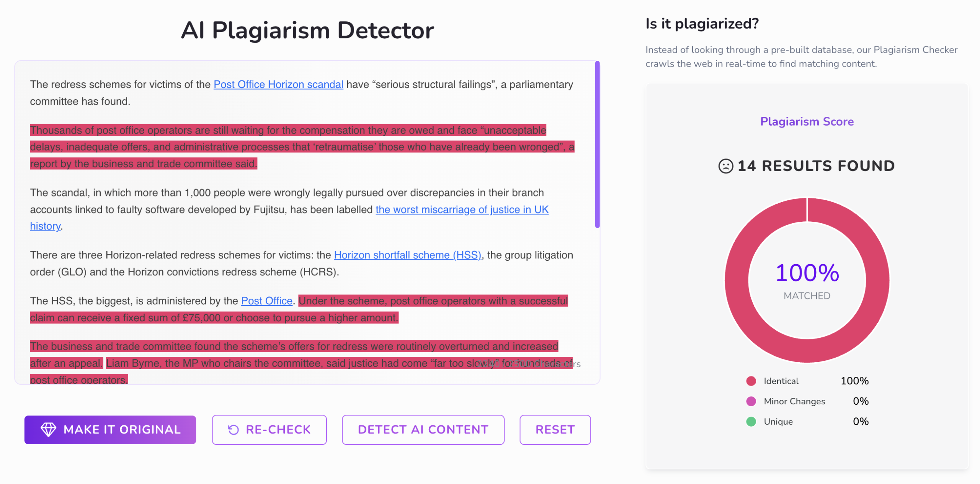The image size is (980, 484).
Task: Click the 100% matched donut chart
Action: (807, 280)
